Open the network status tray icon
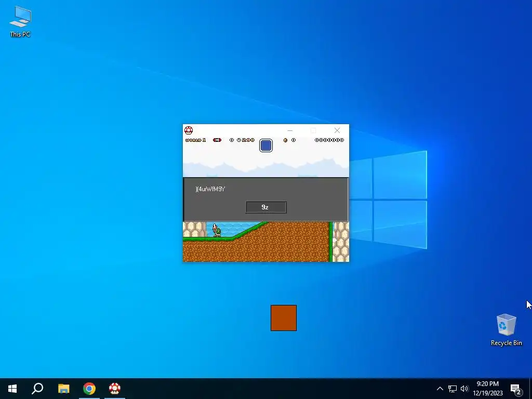532x399 pixels. coord(453,389)
